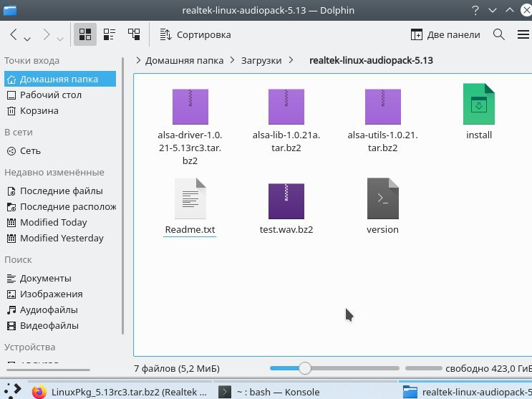
Task: Click Домашняя папка breadcrumb
Action: [x=184, y=60]
